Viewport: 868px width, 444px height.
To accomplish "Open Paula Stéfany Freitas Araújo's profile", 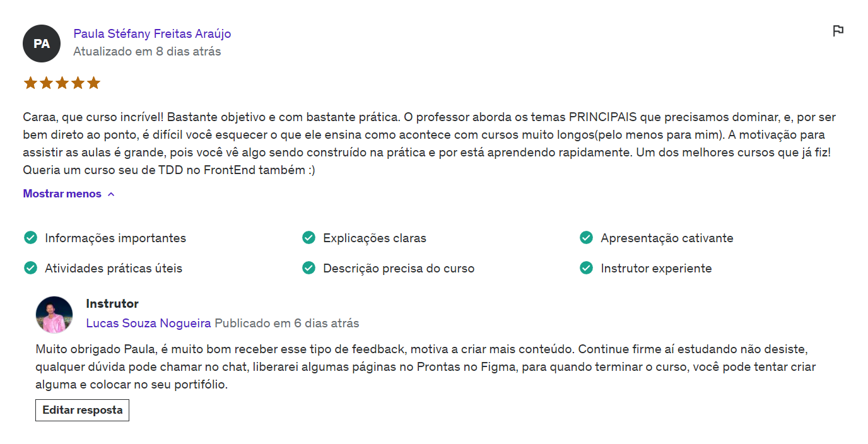I will pos(152,33).
